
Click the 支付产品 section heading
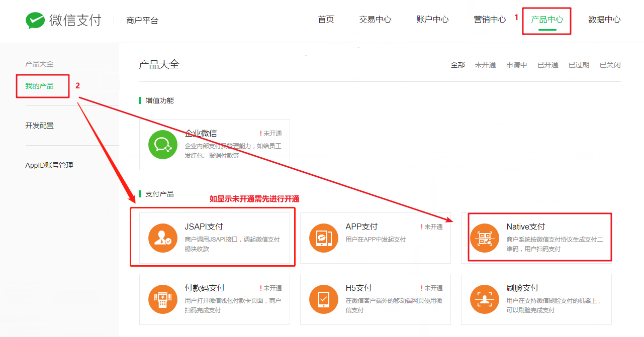click(x=159, y=194)
